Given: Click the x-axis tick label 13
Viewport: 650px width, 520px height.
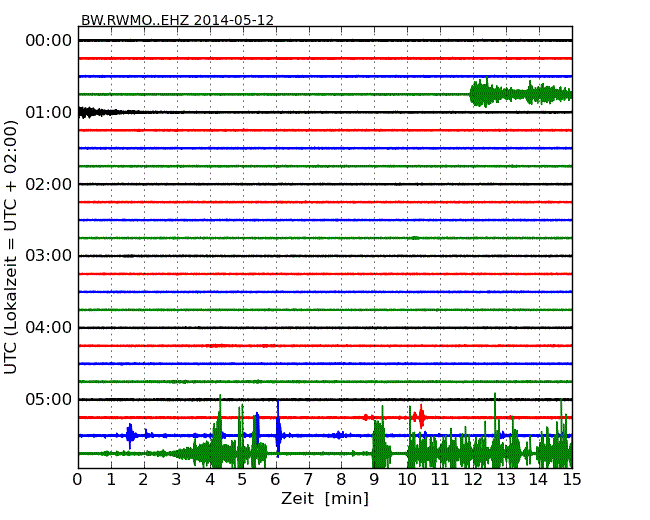Looking at the screenshot, I should pyautogui.click(x=506, y=480).
